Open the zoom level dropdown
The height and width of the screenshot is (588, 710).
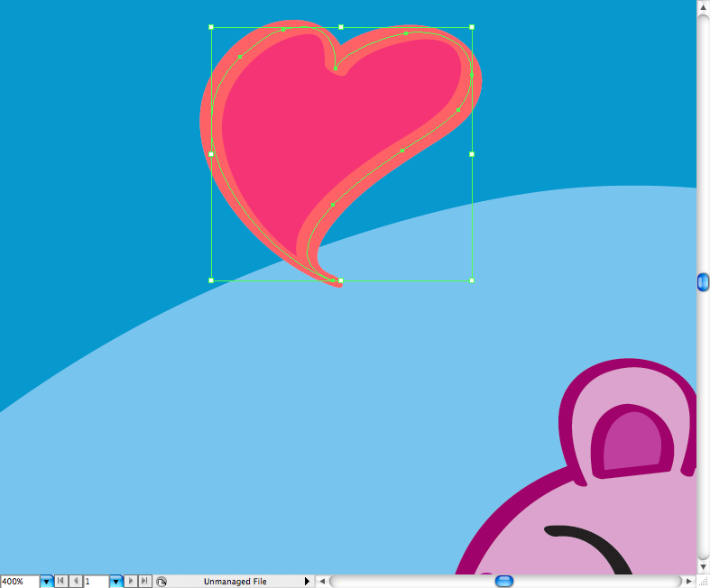(x=46, y=582)
